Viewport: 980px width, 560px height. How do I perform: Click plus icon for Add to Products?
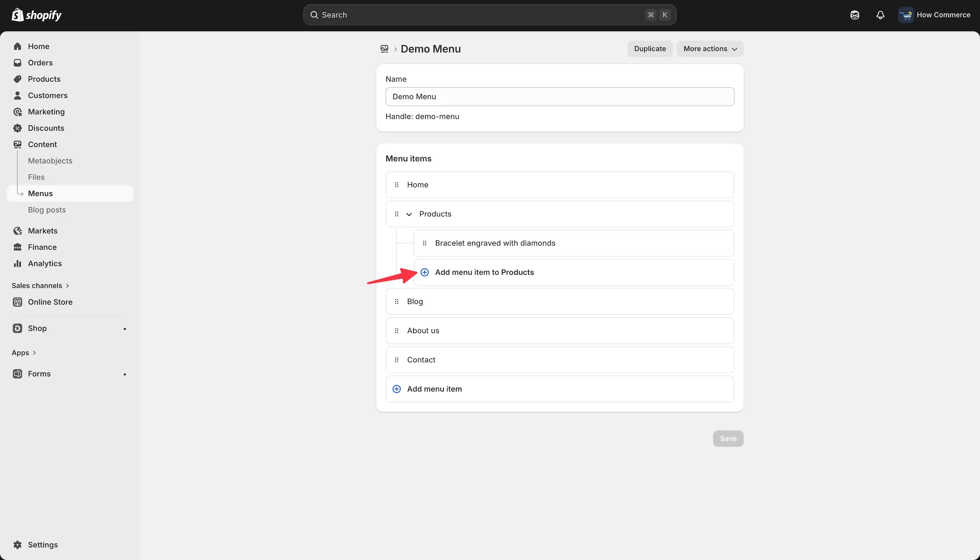pyautogui.click(x=424, y=272)
